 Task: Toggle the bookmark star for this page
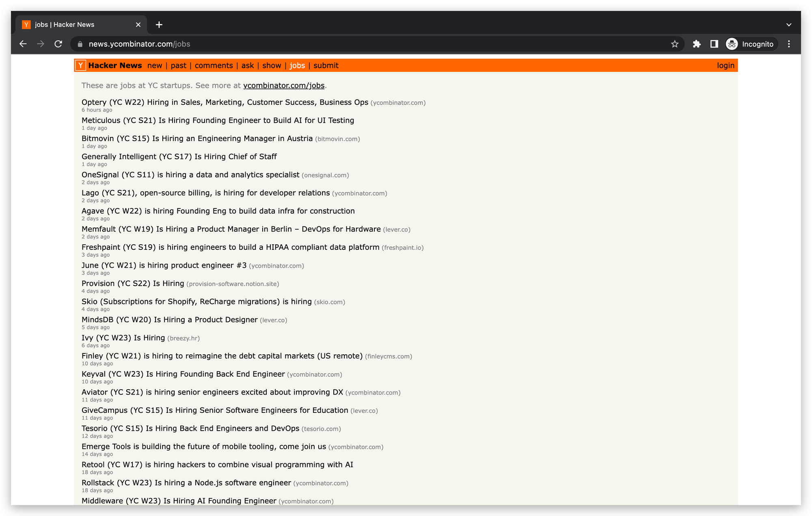(x=675, y=44)
